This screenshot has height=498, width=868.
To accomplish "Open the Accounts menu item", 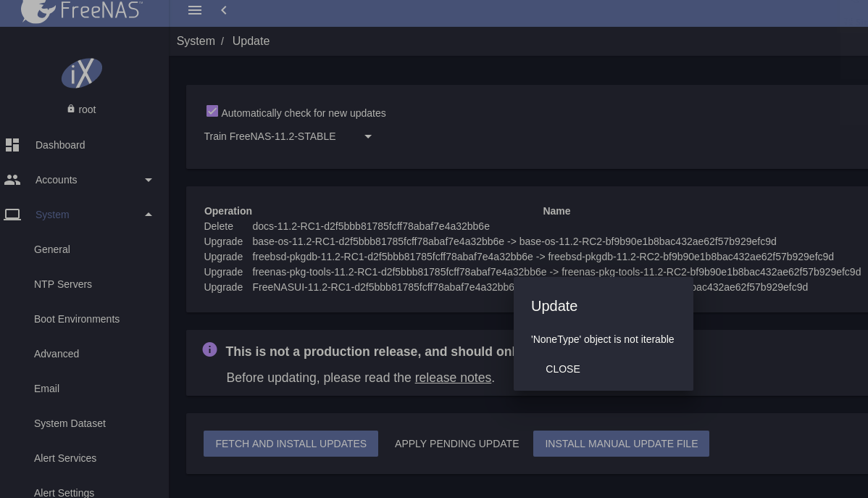I will coord(56,180).
